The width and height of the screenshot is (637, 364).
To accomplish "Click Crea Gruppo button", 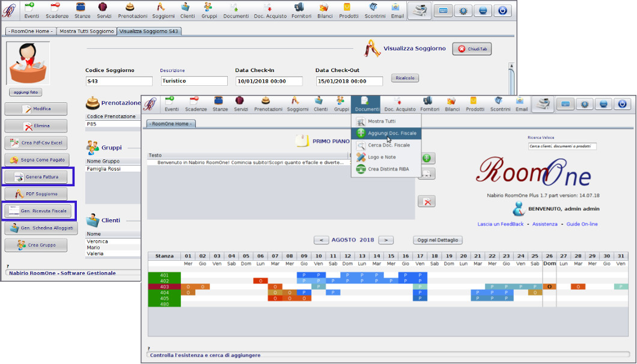I will [x=35, y=245].
